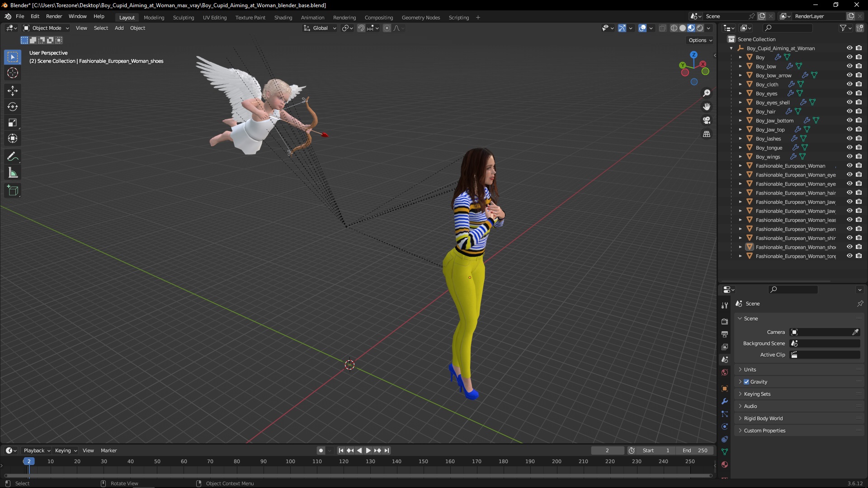Click the Add Cube tool icon
868x488 pixels.
[x=13, y=191]
